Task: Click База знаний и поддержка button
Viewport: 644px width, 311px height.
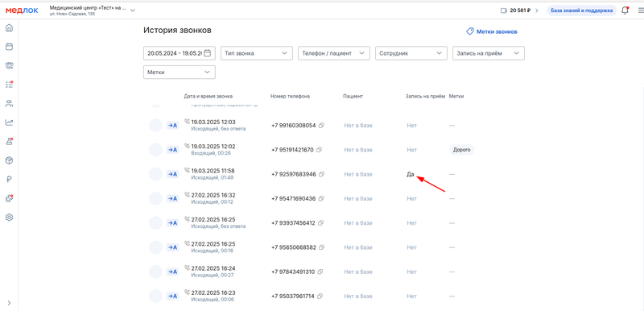Action: (x=581, y=10)
